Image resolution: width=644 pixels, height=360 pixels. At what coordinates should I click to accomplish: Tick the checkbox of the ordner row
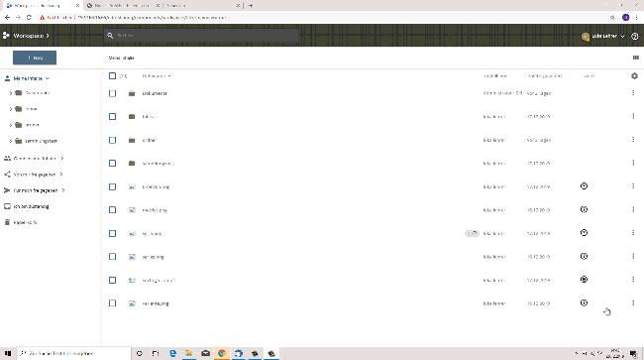click(112, 140)
